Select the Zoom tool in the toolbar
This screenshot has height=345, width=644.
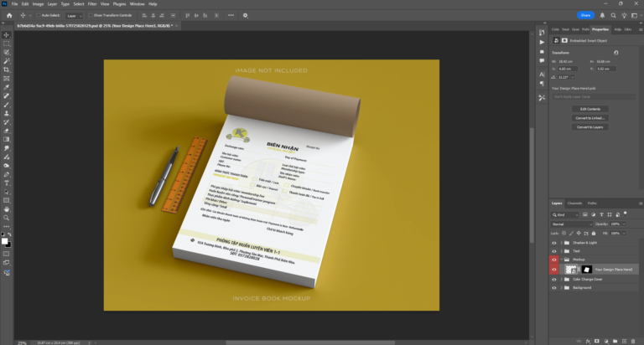click(x=6, y=218)
